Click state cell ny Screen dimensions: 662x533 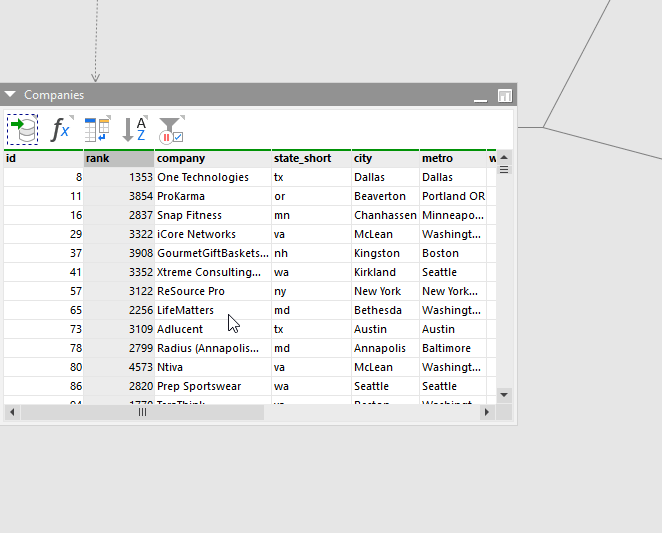(x=311, y=291)
